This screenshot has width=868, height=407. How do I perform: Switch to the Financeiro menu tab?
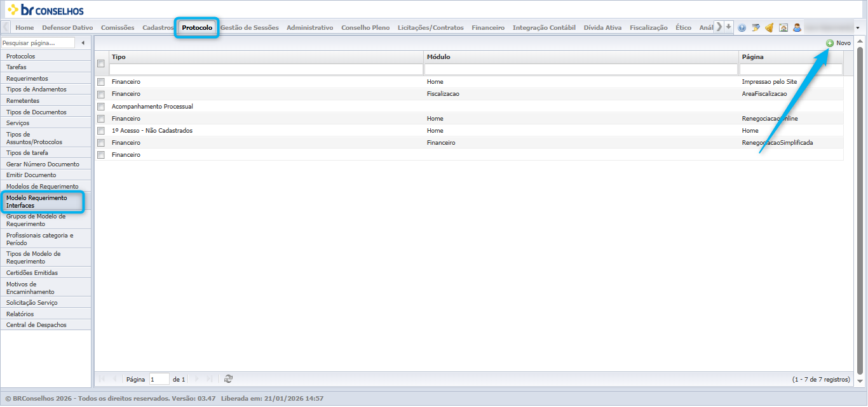(488, 27)
